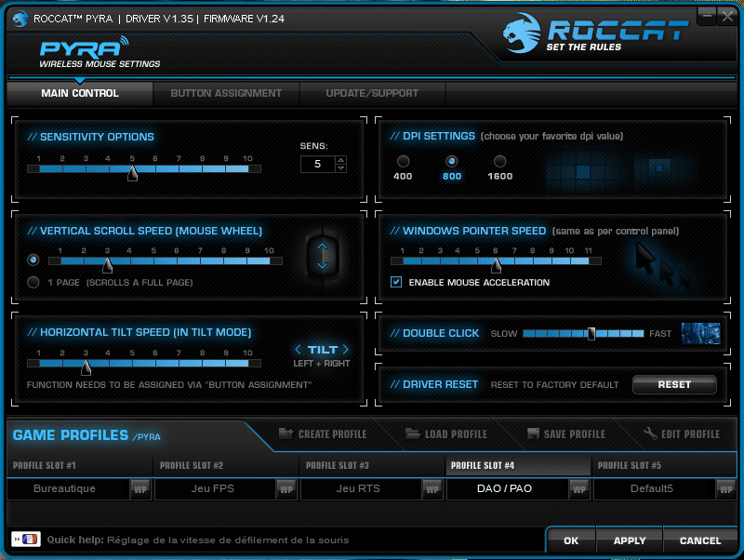Switch to the Button Assignment tab
The width and height of the screenshot is (744, 560).
(226, 93)
